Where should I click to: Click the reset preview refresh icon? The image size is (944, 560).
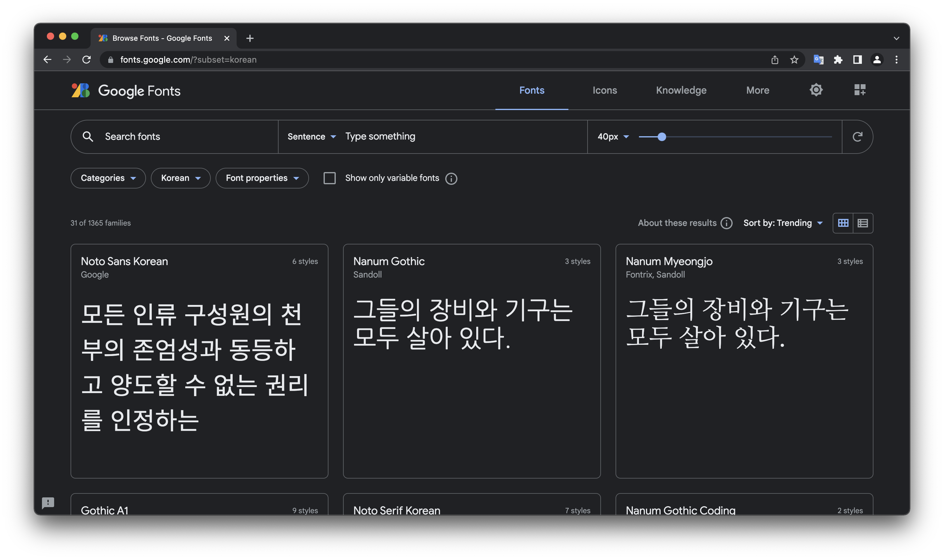coord(857,137)
